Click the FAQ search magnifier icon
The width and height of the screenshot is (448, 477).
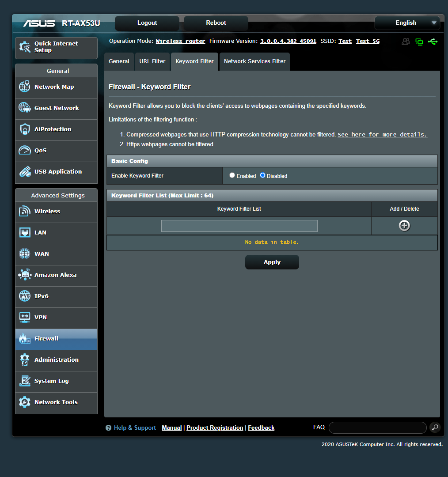click(435, 427)
